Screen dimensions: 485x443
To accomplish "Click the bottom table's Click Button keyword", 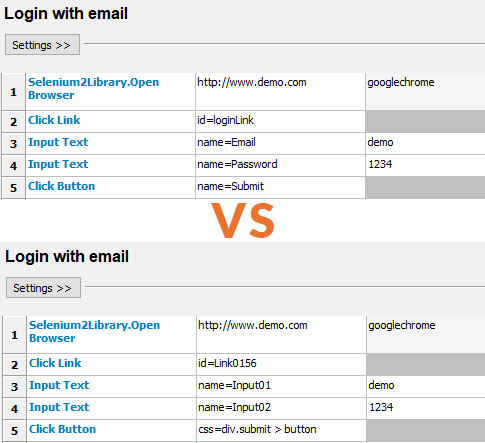I will (x=62, y=429).
